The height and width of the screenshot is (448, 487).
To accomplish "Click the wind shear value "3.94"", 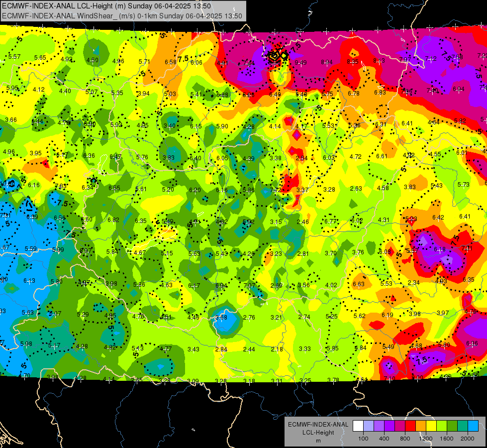I will [x=144, y=93].
